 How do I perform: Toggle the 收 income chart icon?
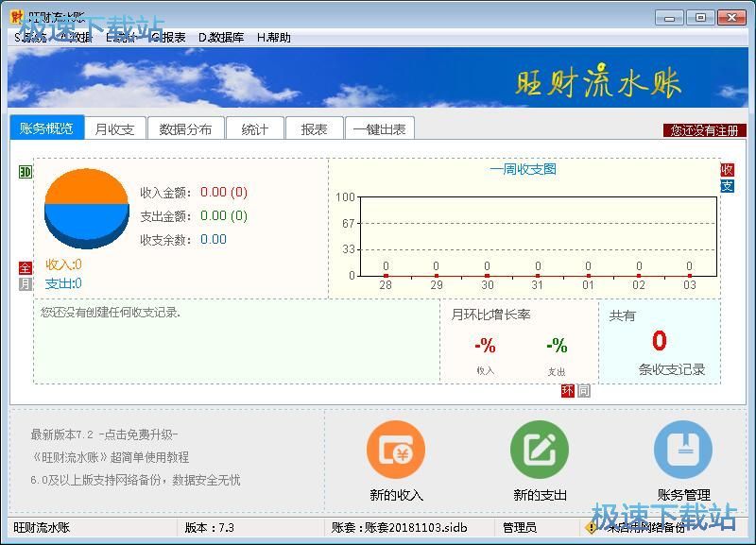(727, 169)
